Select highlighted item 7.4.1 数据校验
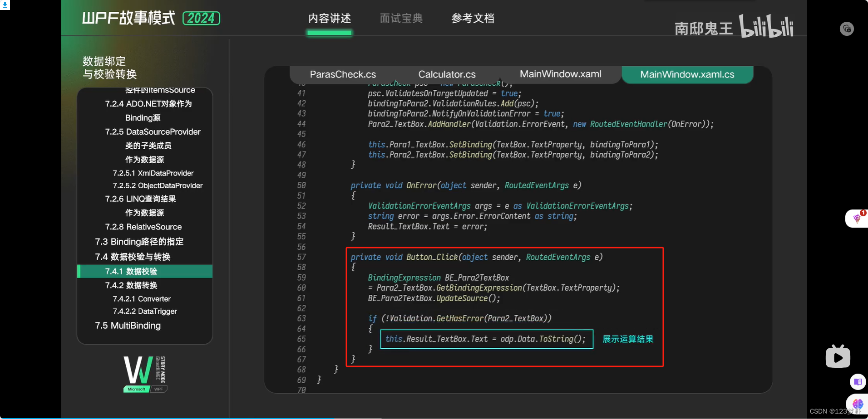 pos(145,271)
